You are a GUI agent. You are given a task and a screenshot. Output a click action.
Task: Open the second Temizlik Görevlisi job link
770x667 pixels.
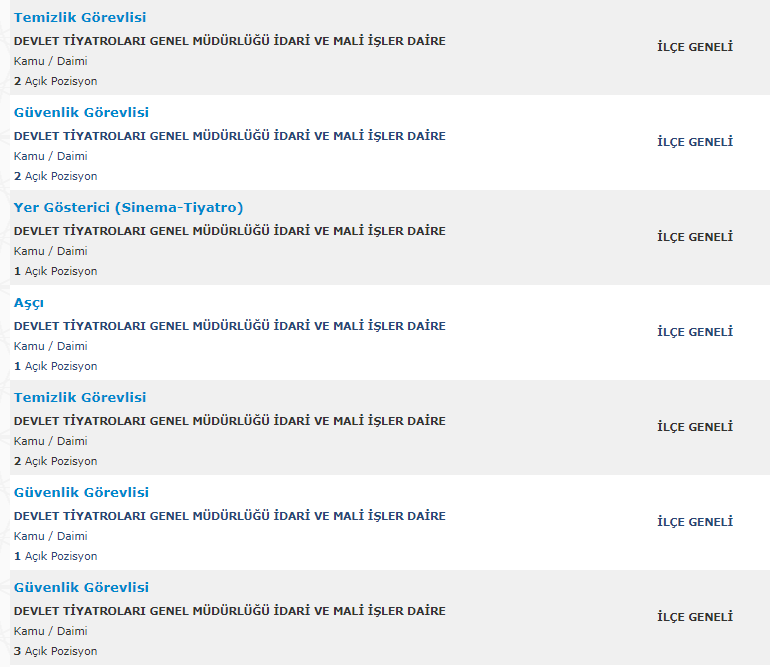pyautogui.click(x=80, y=397)
